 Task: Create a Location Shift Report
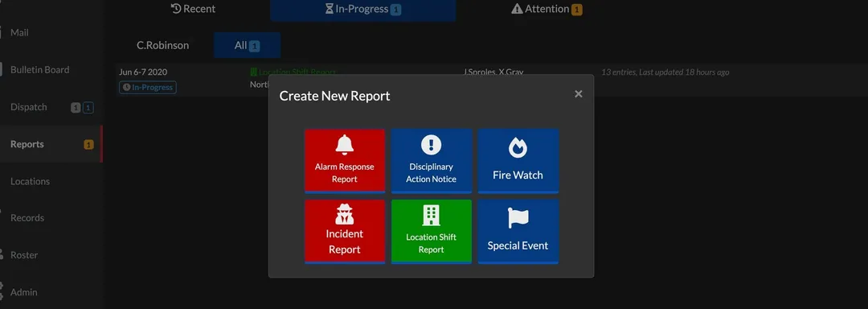pos(432,232)
